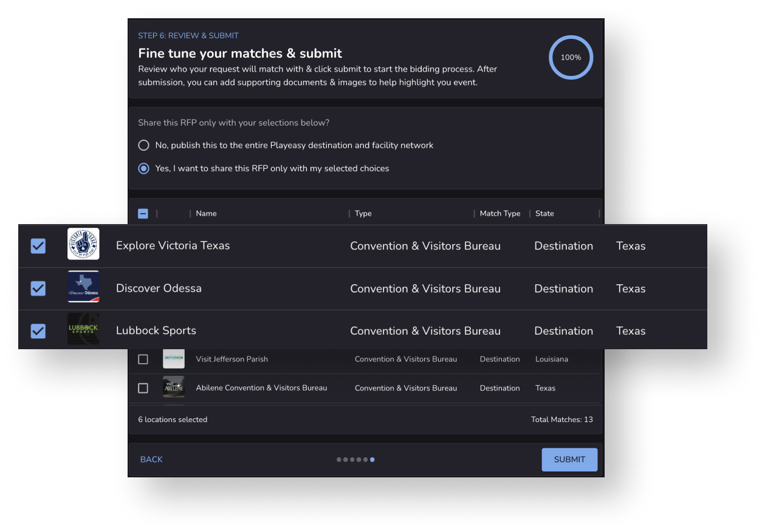
Task: Click the Abilene Convention & Visitors Bureau logo
Action: pos(174,387)
